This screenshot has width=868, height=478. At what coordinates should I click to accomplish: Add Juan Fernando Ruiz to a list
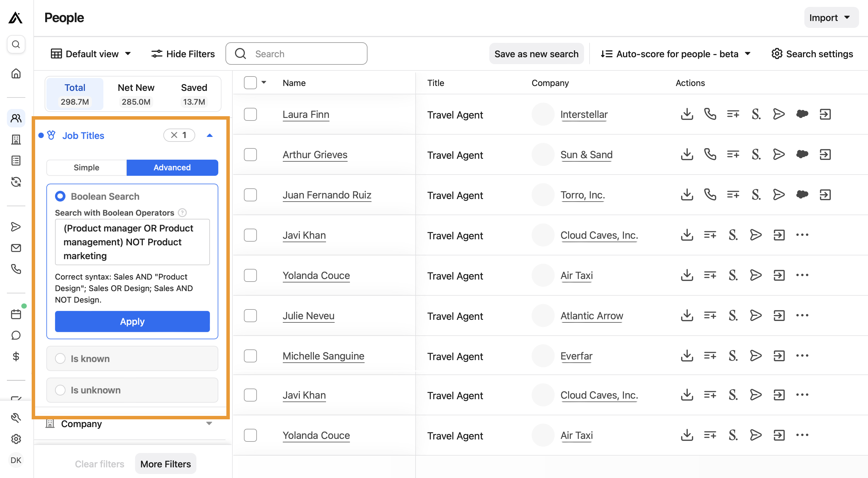pos(733,195)
